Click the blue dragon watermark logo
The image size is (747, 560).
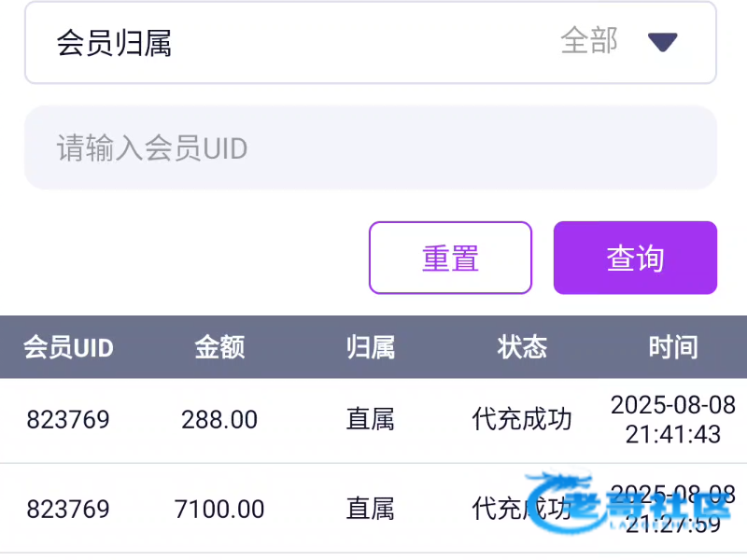(562, 504)
